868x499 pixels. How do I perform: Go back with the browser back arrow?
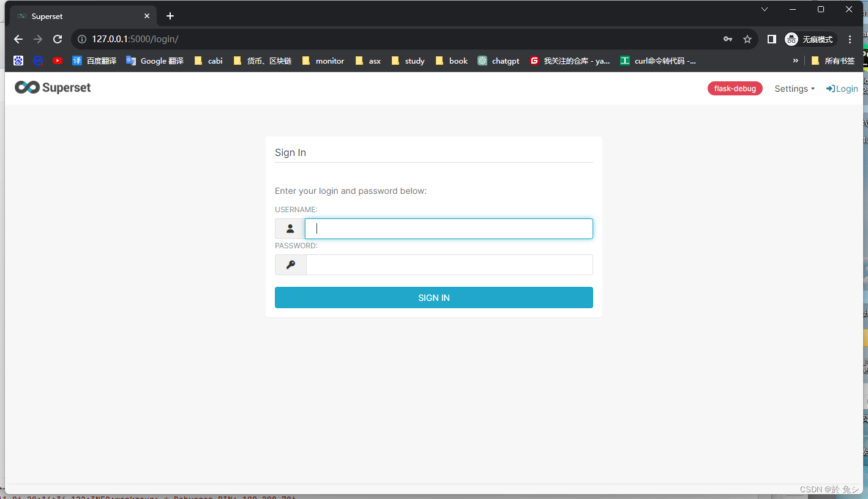click(18, 39)
